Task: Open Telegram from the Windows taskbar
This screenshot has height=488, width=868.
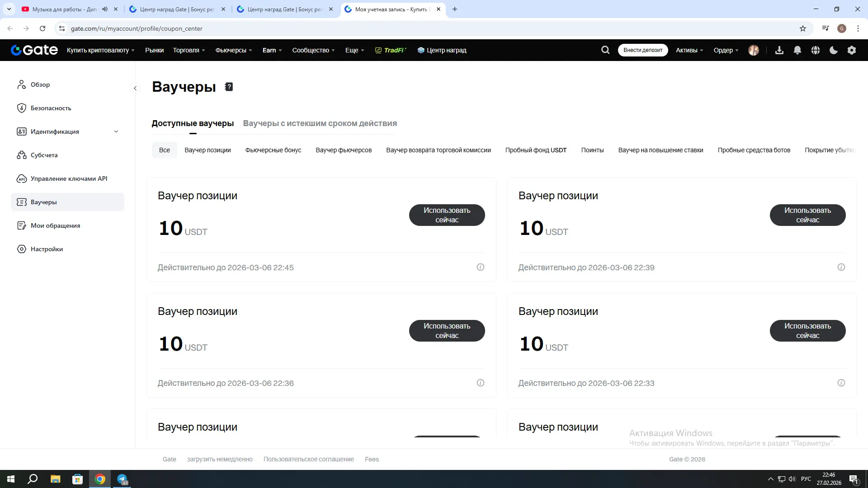Action: [122, 479]
